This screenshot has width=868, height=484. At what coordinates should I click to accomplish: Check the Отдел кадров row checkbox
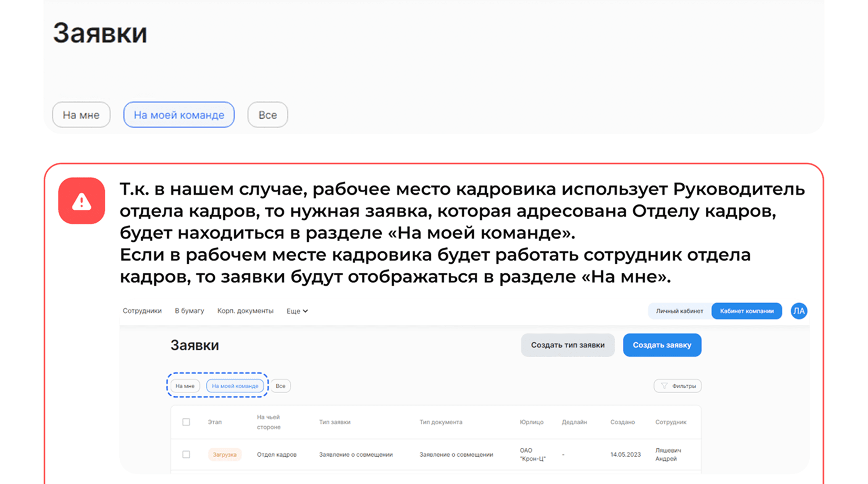186,455
